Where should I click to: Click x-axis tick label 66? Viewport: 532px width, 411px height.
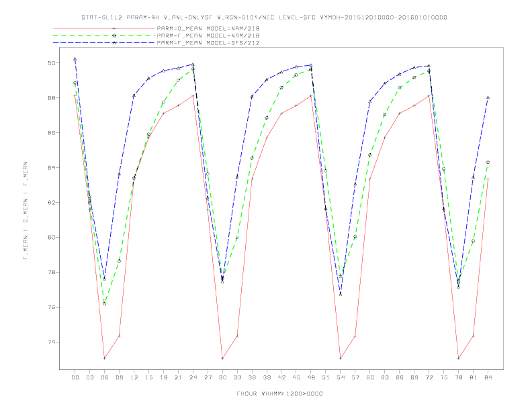click(x=400, y=377)
